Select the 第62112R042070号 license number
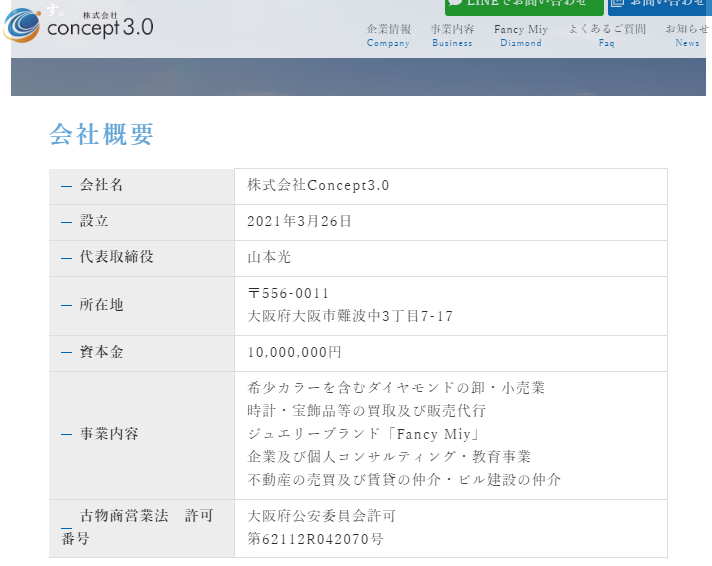Screen dimensions: 712x566 [x=315, y=539]
